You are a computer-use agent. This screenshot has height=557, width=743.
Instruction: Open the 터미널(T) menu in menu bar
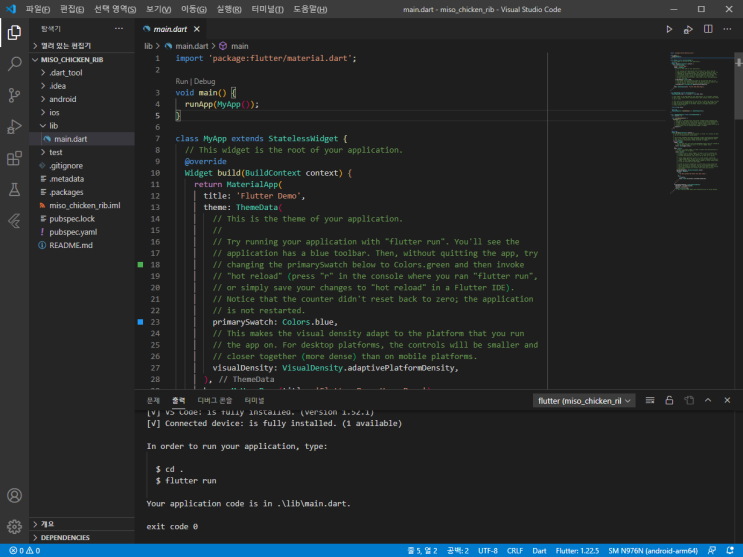click(x=267, y=9)
